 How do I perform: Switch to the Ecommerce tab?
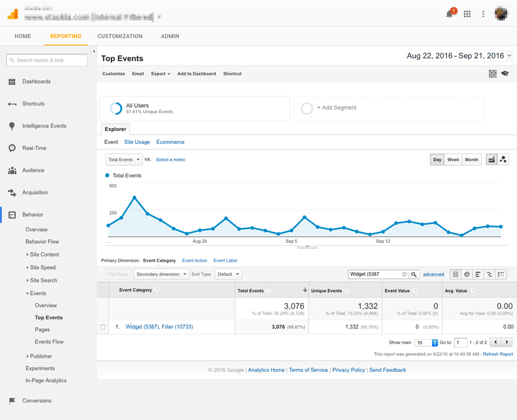(170, 142)
